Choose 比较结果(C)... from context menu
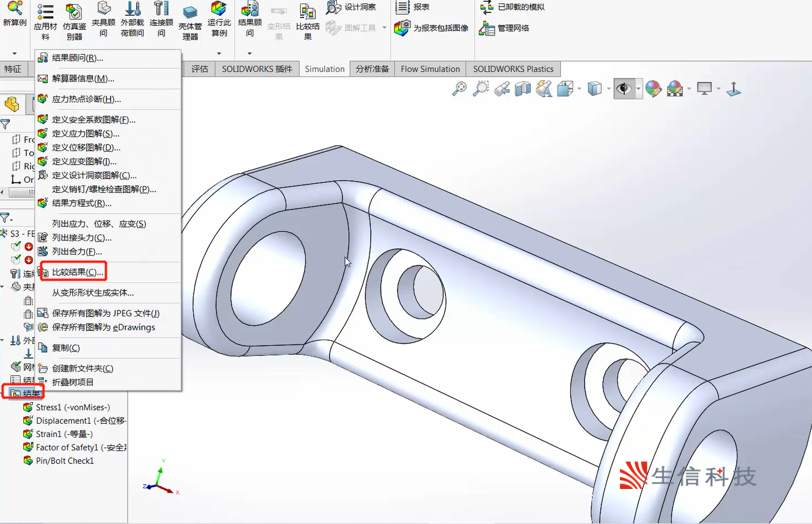812x524 pixels. [108, 272]
